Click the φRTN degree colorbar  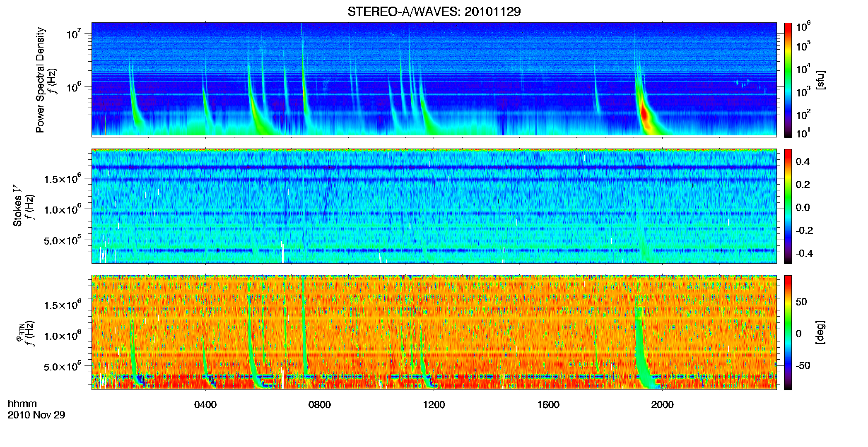pos(788,332)
